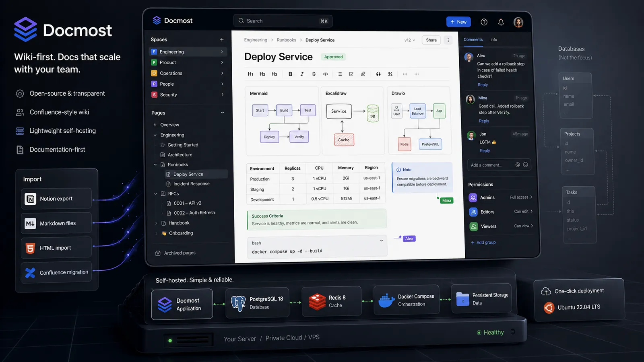Collapse the Pages section

pos(223,113)
